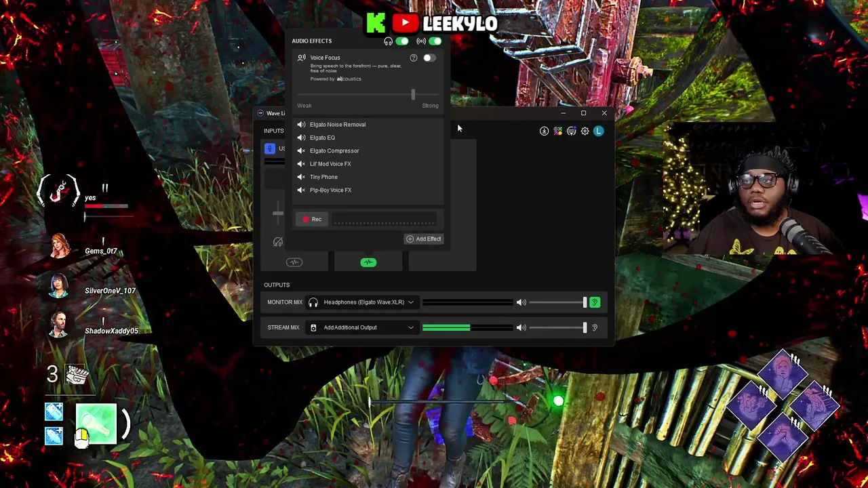Click the Wave Link title bar app icon
Viewport: 868px width, 488px height.
[x=260, y=113]
